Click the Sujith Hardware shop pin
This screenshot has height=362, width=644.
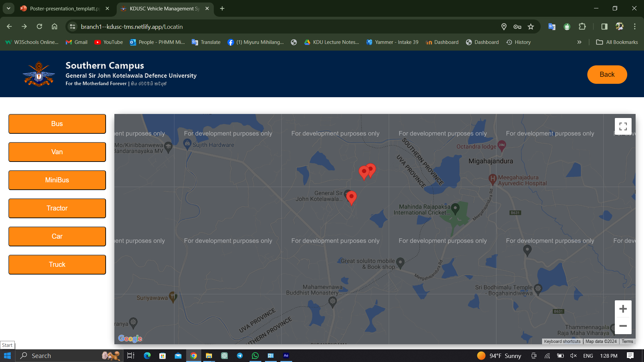(x=187, y=144)
